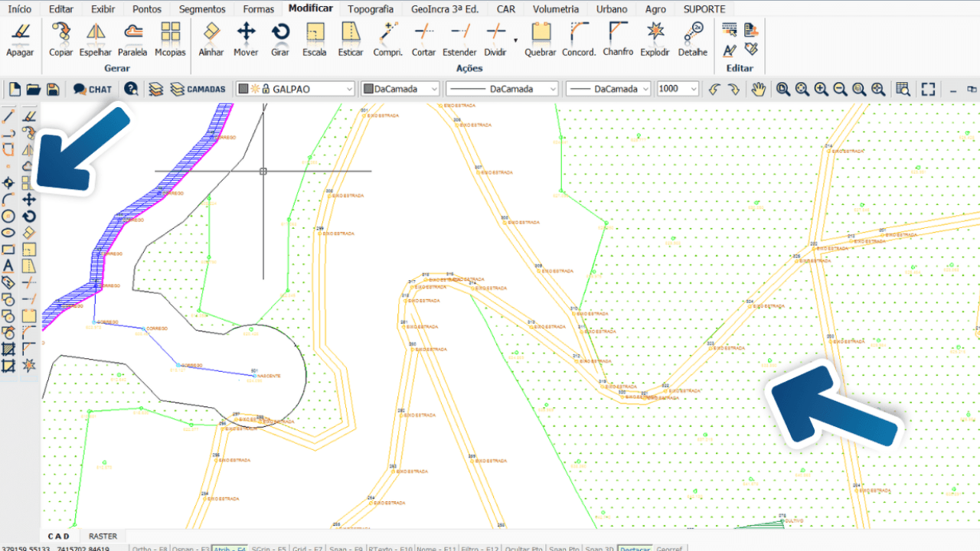Open the GALPAO layer dropdown
The width and height of the screenshot is (980, 551).
[x=295, y=89]
